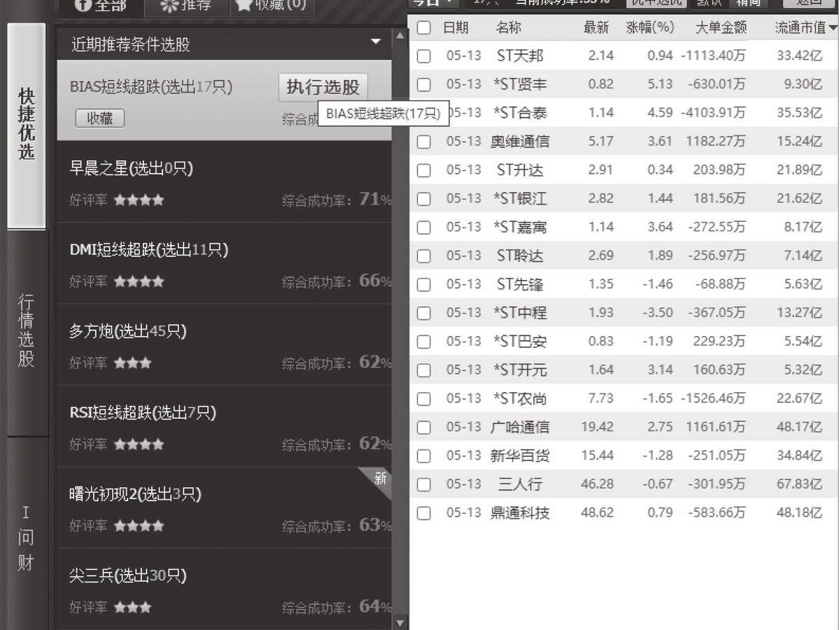840x630 pixels.
Task: Click the 67.83亿 market cap of 三人行
Action: [800, 484]
